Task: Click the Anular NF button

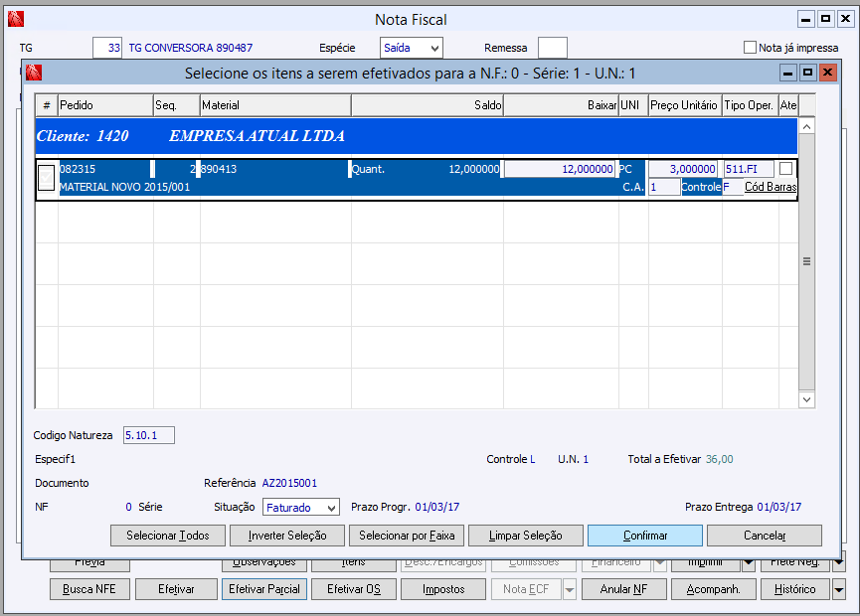Action: (624, 589)
